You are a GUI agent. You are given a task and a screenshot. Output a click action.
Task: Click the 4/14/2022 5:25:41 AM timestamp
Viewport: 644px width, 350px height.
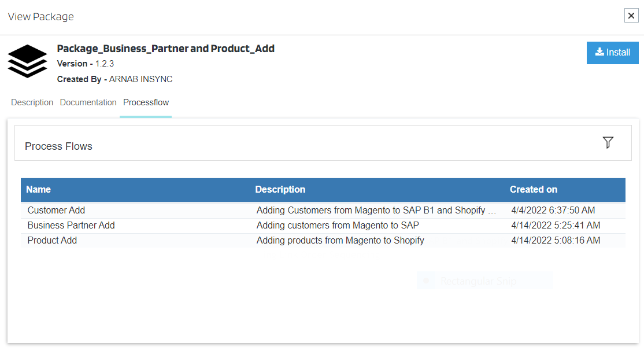pyautogui.click(x=556, y=226)
